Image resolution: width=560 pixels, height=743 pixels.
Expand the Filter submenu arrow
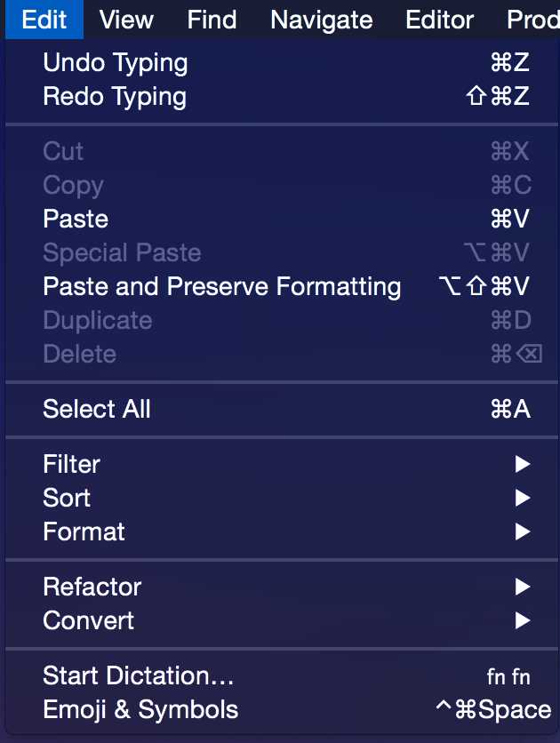(523, 464)
